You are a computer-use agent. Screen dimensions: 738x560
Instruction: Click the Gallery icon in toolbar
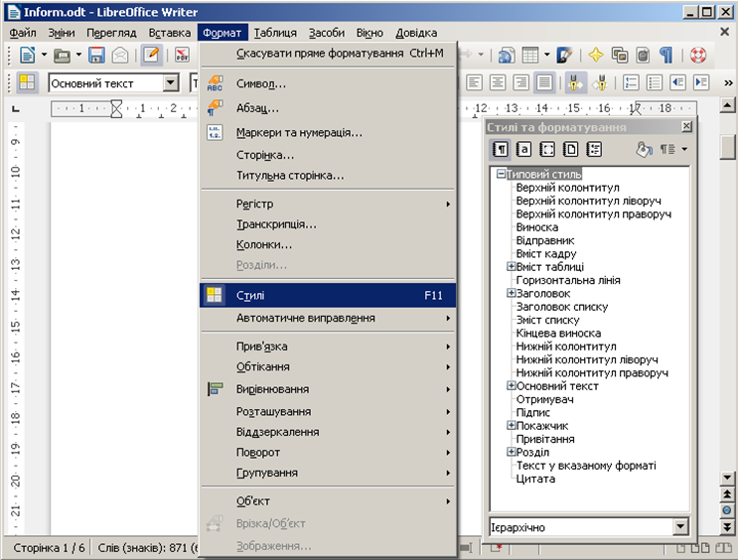(620, 55)
